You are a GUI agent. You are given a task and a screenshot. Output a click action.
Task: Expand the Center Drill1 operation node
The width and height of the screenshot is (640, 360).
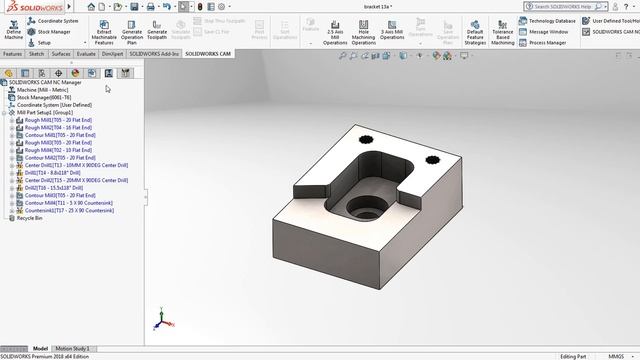12,166
